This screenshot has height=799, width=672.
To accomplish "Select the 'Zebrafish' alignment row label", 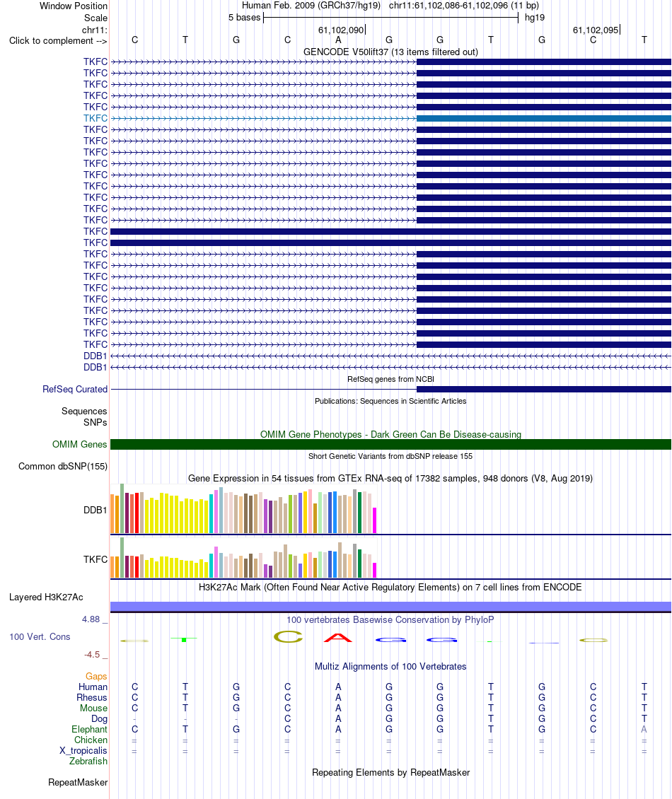I will point(88,762).
